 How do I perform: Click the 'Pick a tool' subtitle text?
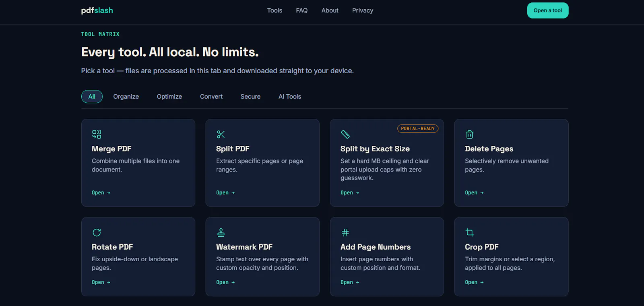pos(217,71)
